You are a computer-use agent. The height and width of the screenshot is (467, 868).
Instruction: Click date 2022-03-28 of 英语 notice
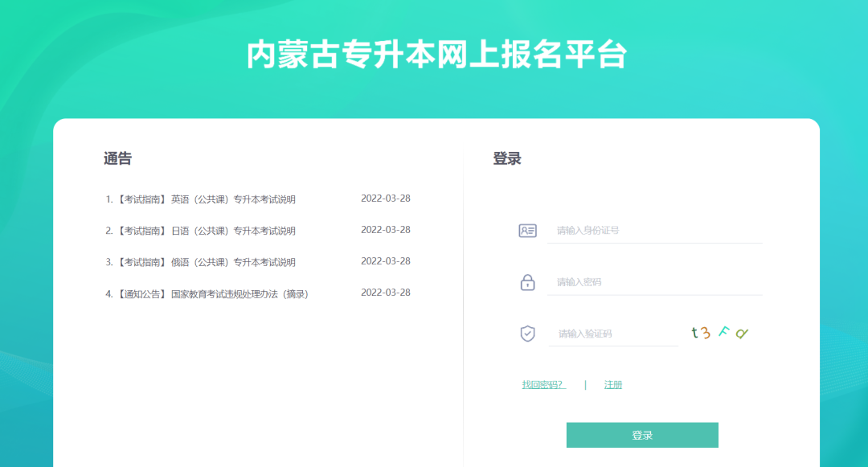(385, 198)
